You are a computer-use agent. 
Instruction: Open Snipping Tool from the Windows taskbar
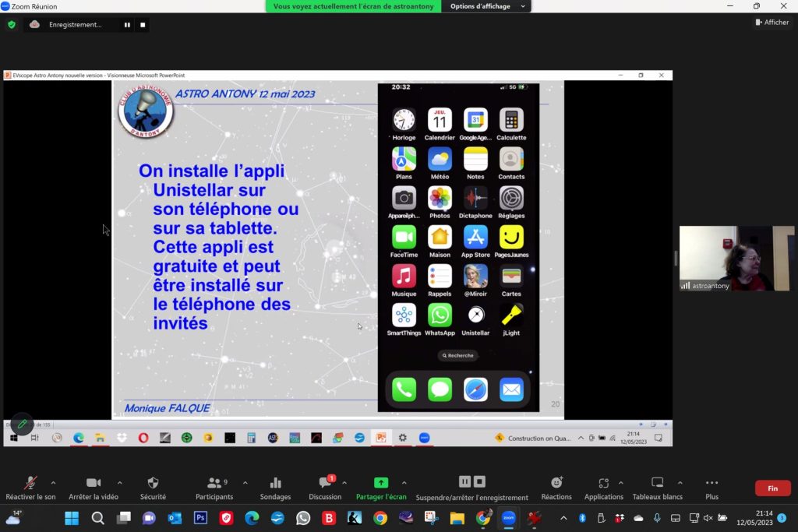click(x=432, y=518)
